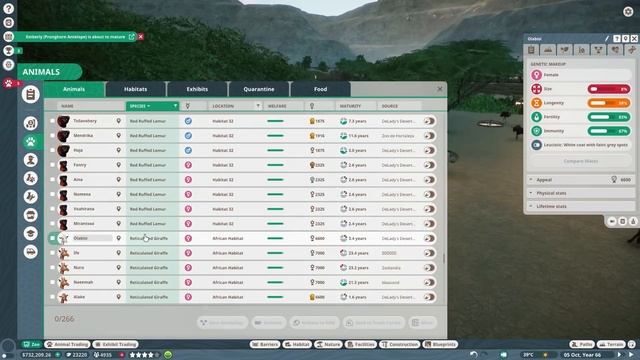Tick the checkbox for Naeemah
The image size is (640, 360).
point(52,282)
